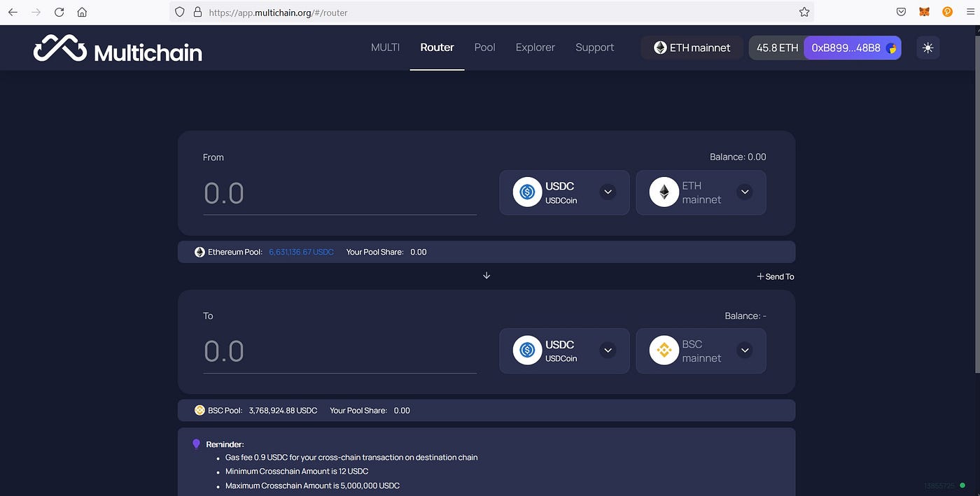
Task: Click the USDC coin icon in From row
Action: click(x=527, y=192)
